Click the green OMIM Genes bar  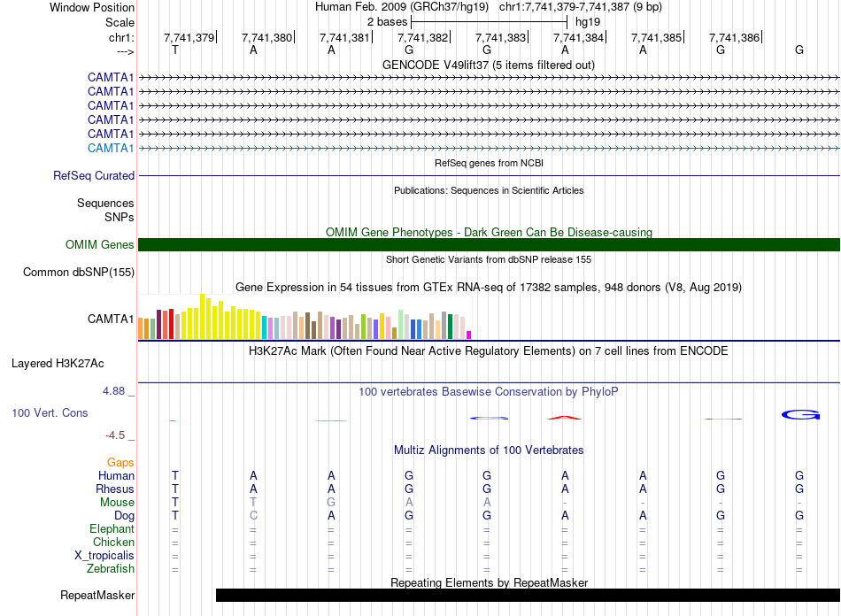[x=489, y=245]
